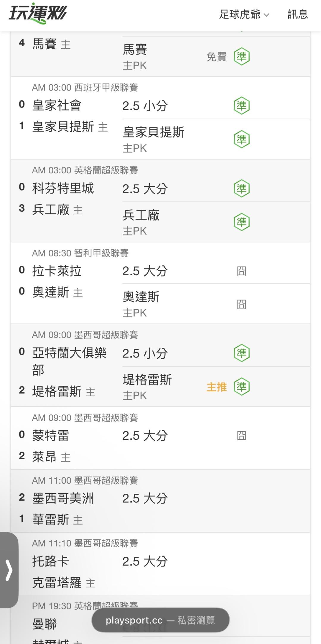Screen dimensions: 321x644
Task: Click the orange 主推 label
Action: (x=217, y=387)
